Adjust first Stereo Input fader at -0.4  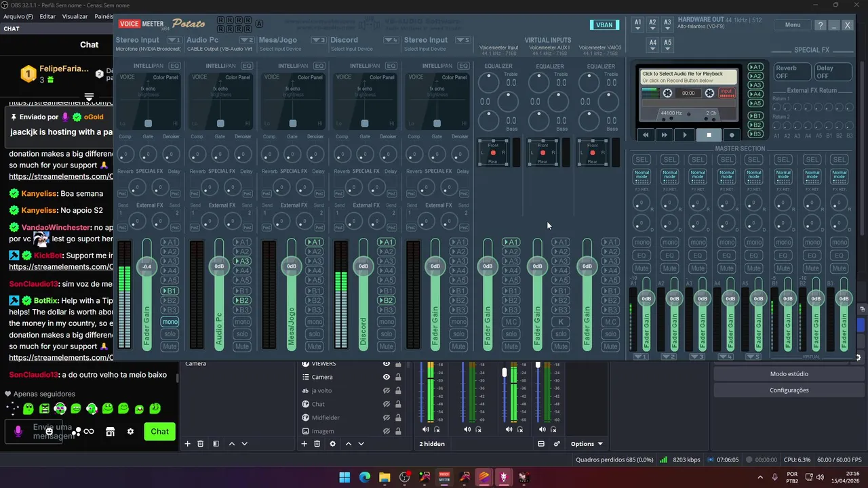(147, 266)
